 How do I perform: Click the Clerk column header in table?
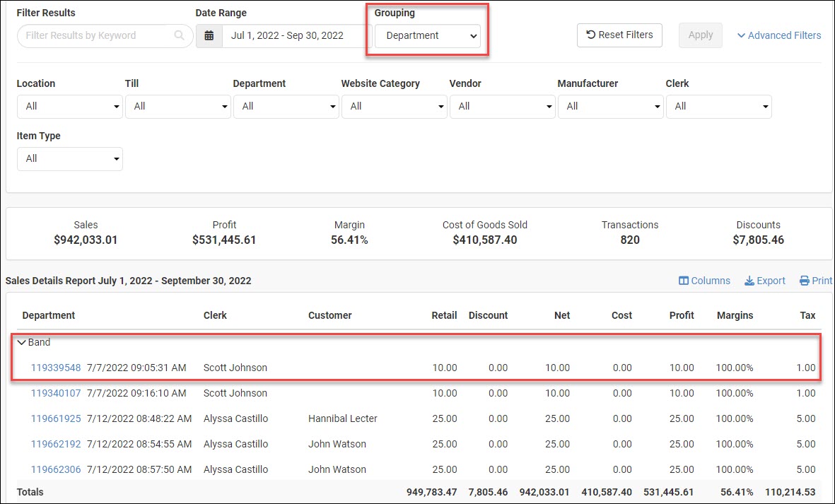point(215,315)
